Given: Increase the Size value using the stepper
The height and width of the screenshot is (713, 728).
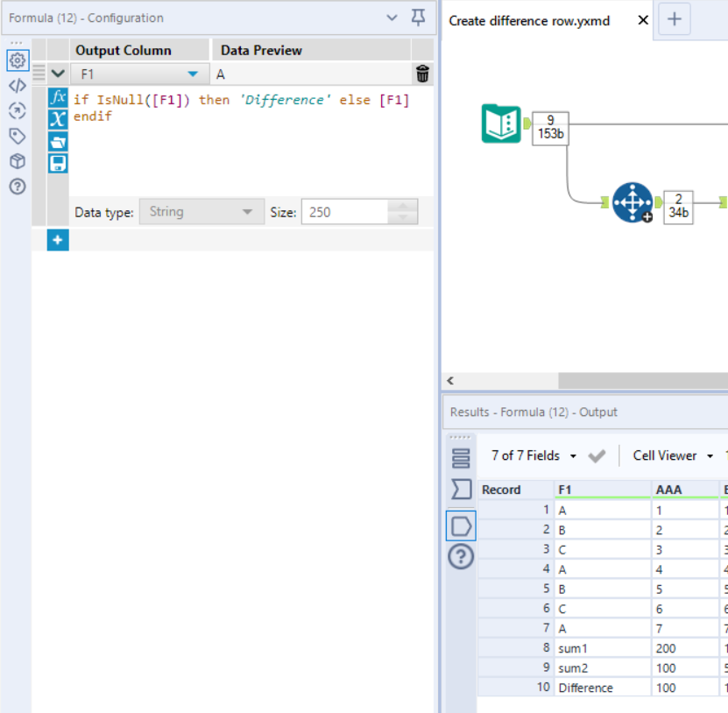Looking at the screenshot, I should pyautogui.click(x=403, y=207).
